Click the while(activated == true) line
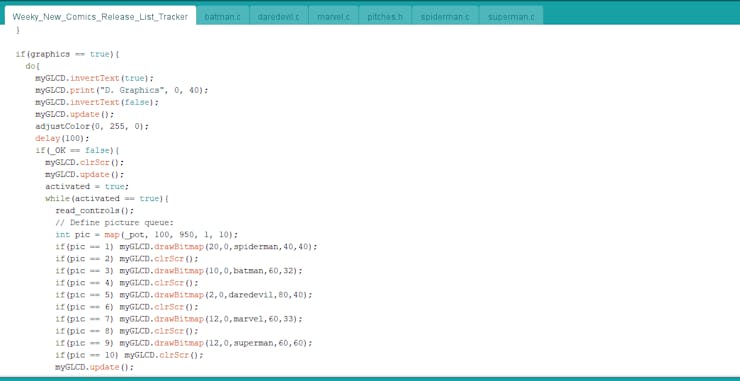This screenshot has height=381, width=740. (x=107, y=198)
